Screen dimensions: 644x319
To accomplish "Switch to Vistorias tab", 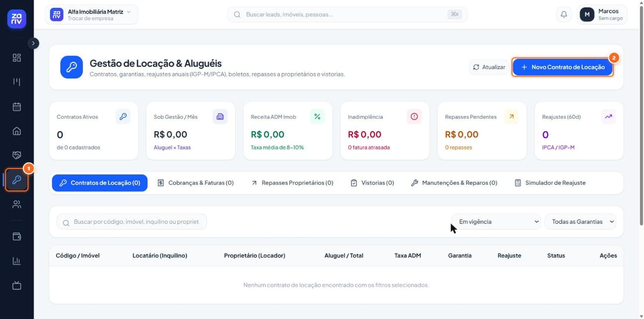I will coord(372,183).
